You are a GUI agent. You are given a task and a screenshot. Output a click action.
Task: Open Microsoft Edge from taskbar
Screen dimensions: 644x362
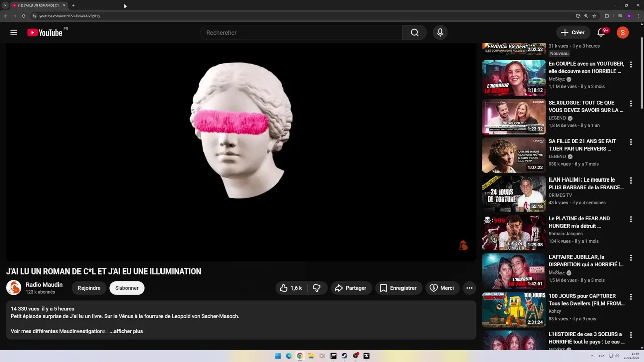click(x=289, y=356)
